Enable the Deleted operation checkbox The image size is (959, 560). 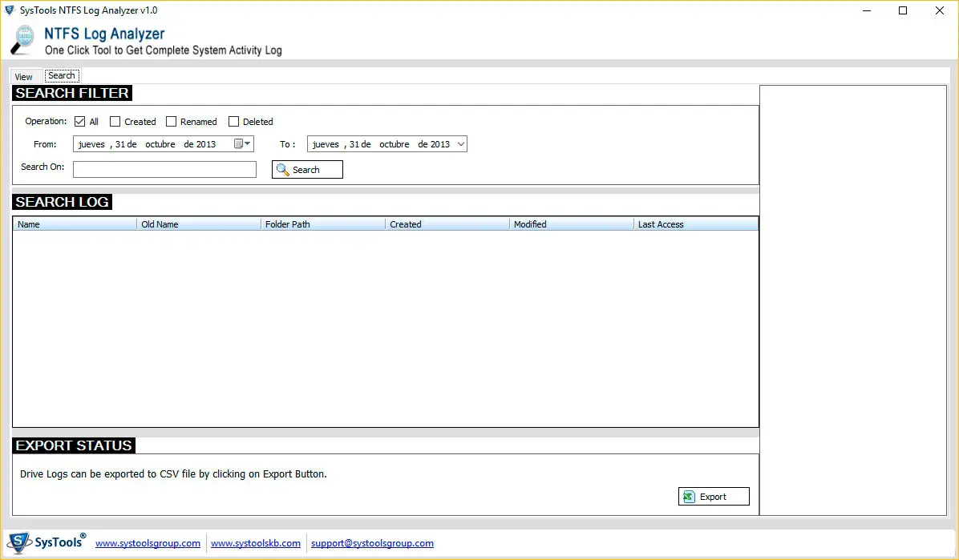pyautogui.click(x=233, y=122)
